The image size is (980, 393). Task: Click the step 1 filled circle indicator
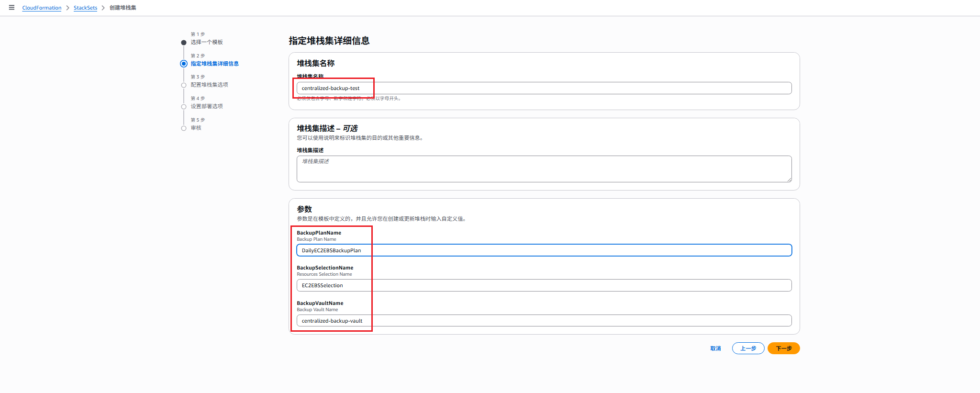pos(184,43)
